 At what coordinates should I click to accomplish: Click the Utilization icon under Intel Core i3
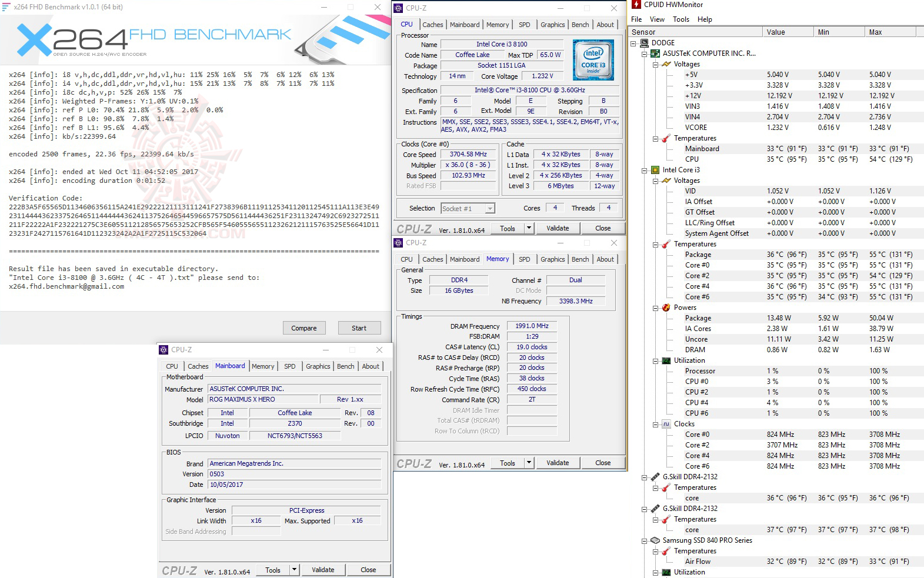tap(666, 360)
